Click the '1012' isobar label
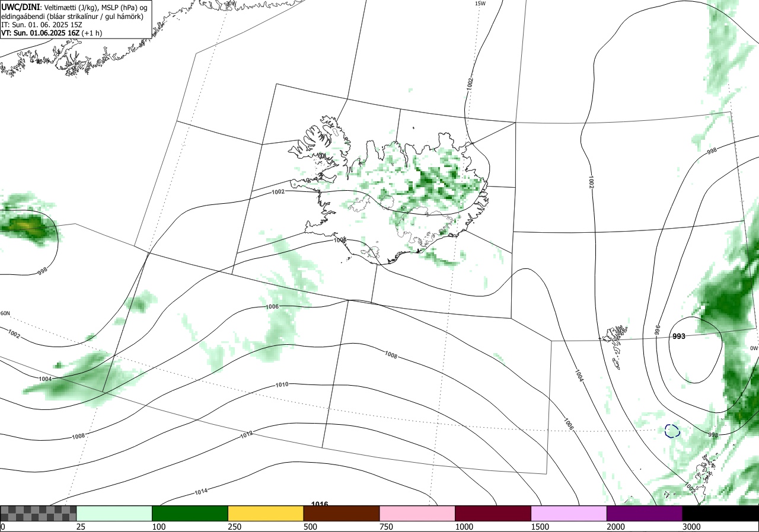 tap(247, 434)
